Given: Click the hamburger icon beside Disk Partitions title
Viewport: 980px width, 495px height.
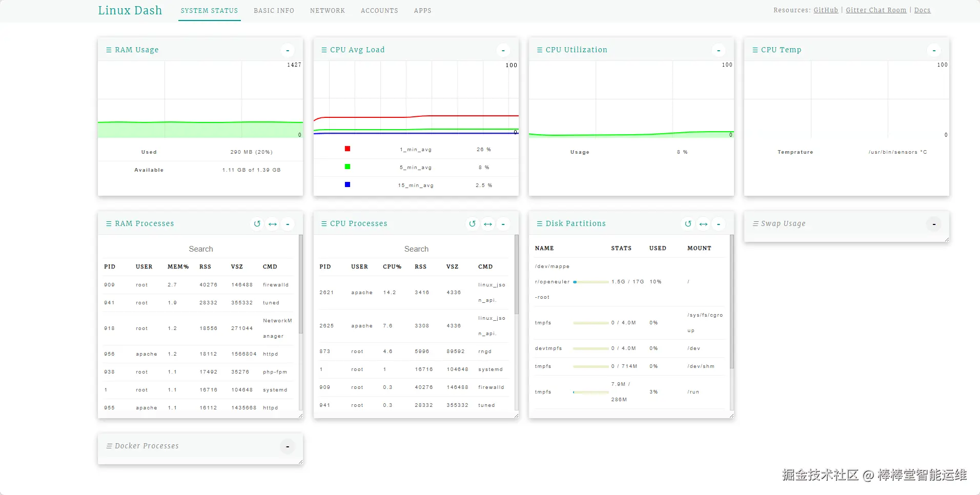Looking at the screenshot, I should click(x=540, y=223).
